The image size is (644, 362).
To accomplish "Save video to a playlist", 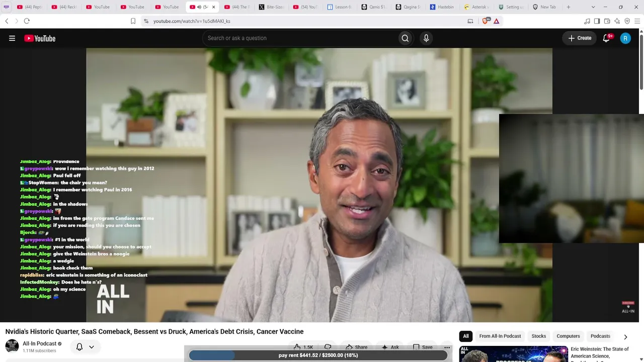I will [x=423, y=347].
